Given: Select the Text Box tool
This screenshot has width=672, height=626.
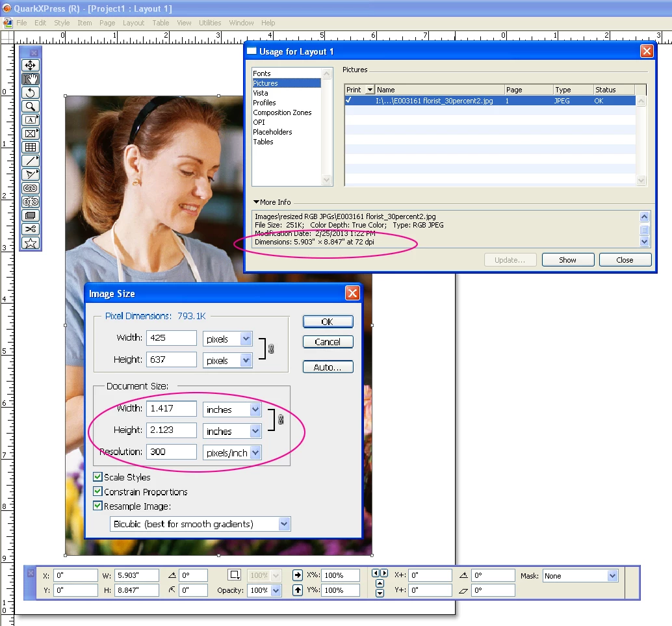Looking at the screenshot, I should click(31, 120).
